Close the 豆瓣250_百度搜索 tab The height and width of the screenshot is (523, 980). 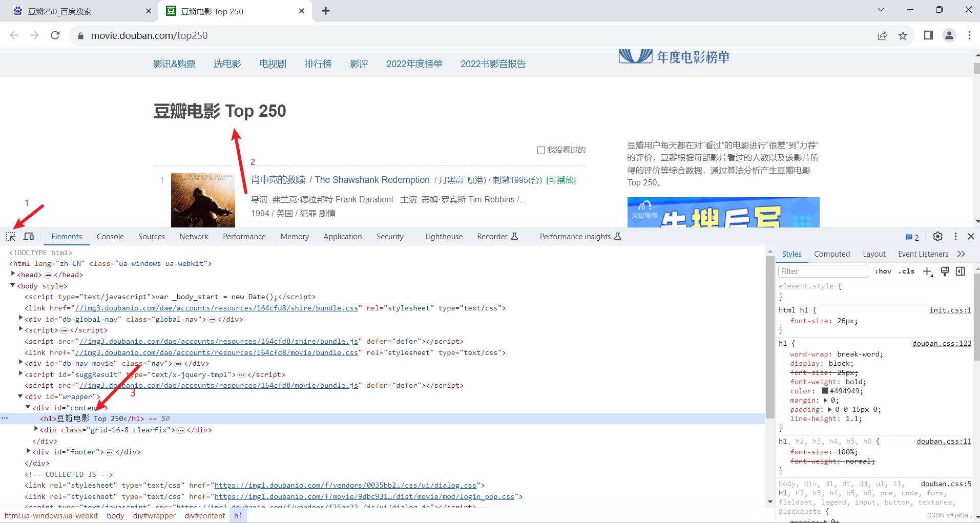coord(149,11)
